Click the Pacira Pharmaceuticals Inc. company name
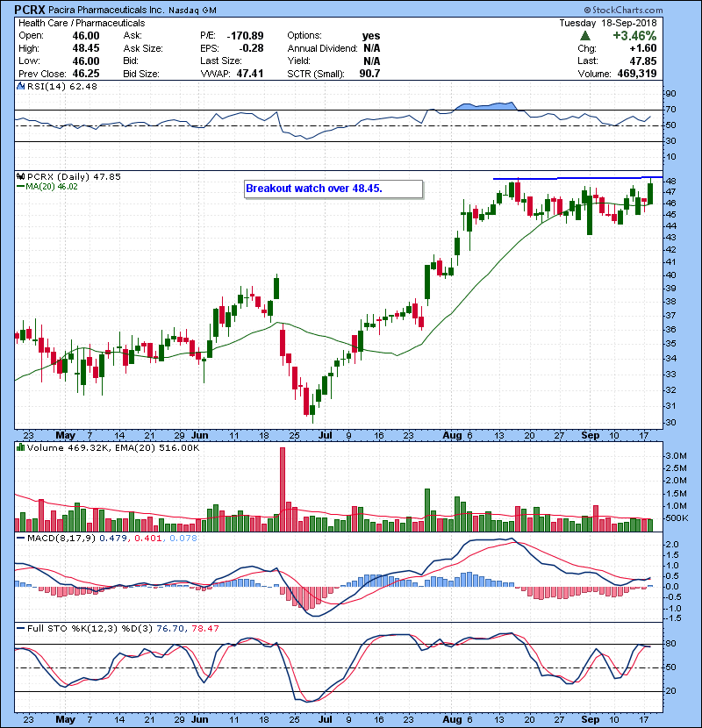The height and width of the screenshot is (728, 702). (106, 10)
